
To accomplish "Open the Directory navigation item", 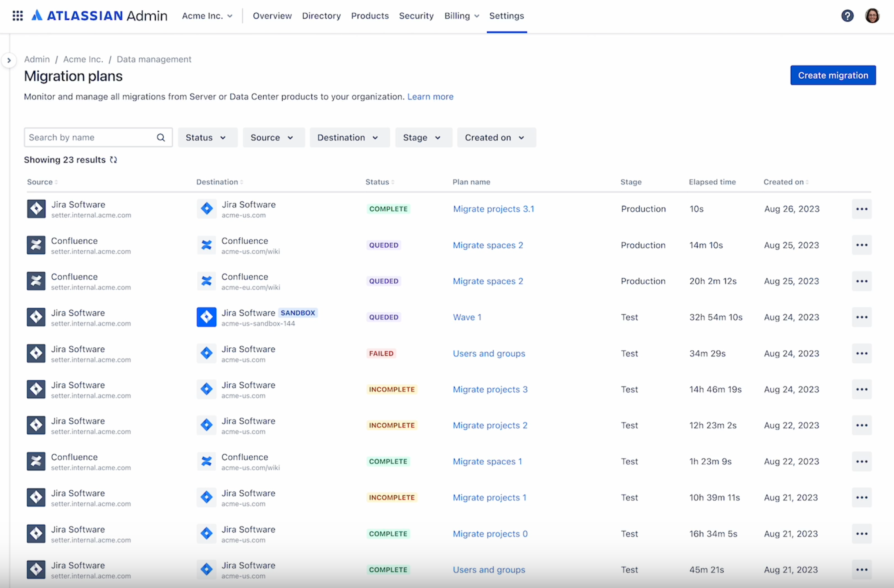I will (321, 16).
